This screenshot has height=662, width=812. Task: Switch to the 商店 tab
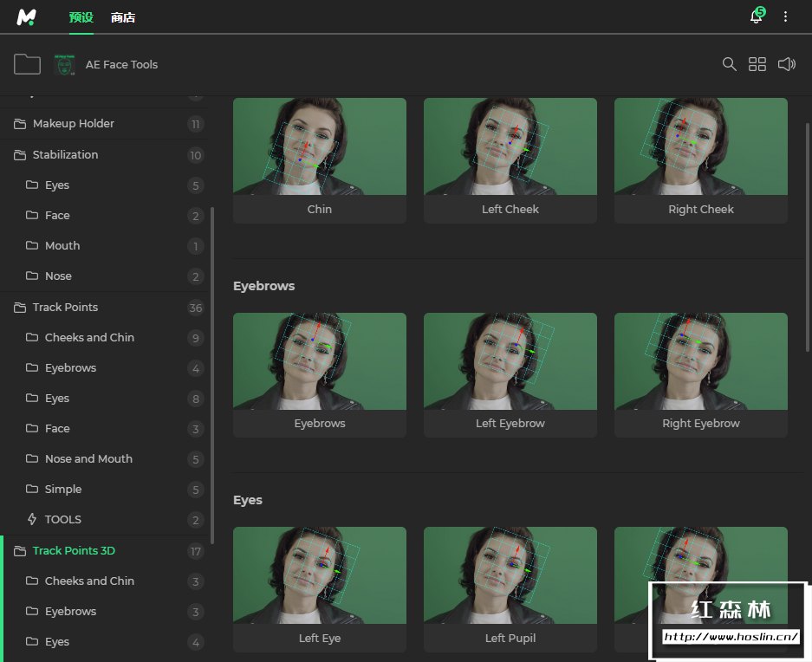(x=123, y=17)
